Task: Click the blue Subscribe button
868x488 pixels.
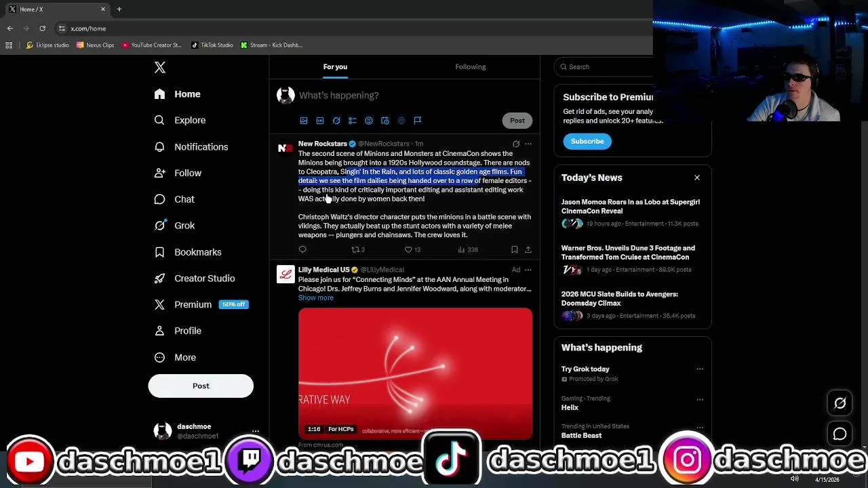Action: [587, 141]
